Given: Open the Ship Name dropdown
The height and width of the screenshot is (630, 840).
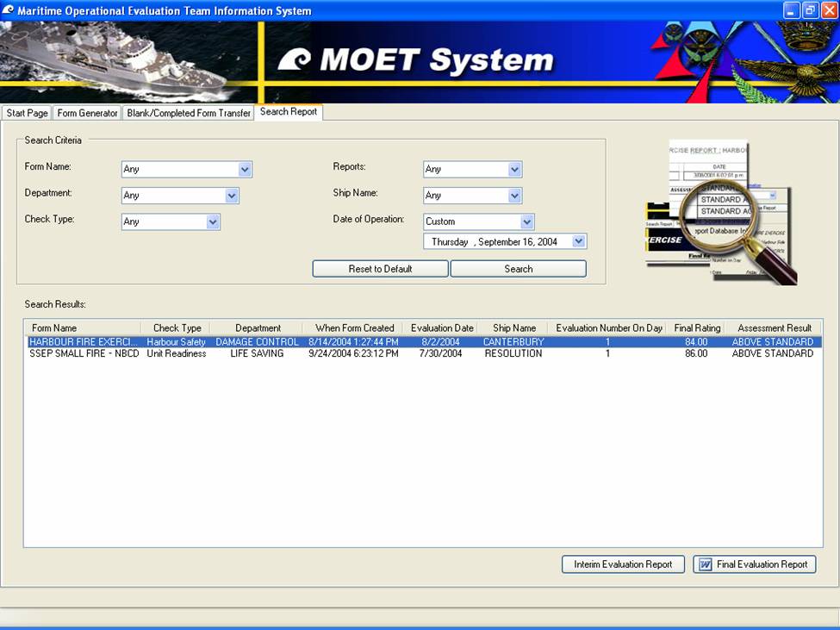Looking at the screenshot, I should click(515, 196).
